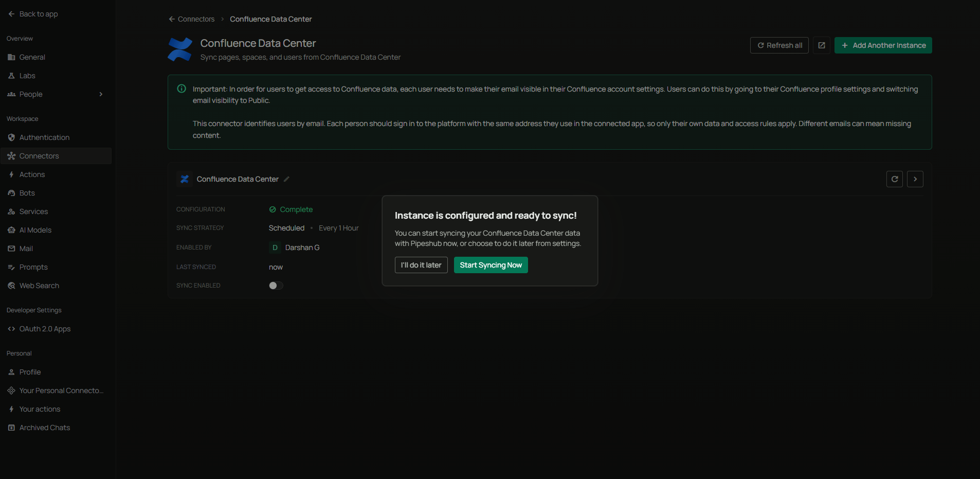Open General settings via its building icon
The image size is (980, 479).
pos(11,57)
